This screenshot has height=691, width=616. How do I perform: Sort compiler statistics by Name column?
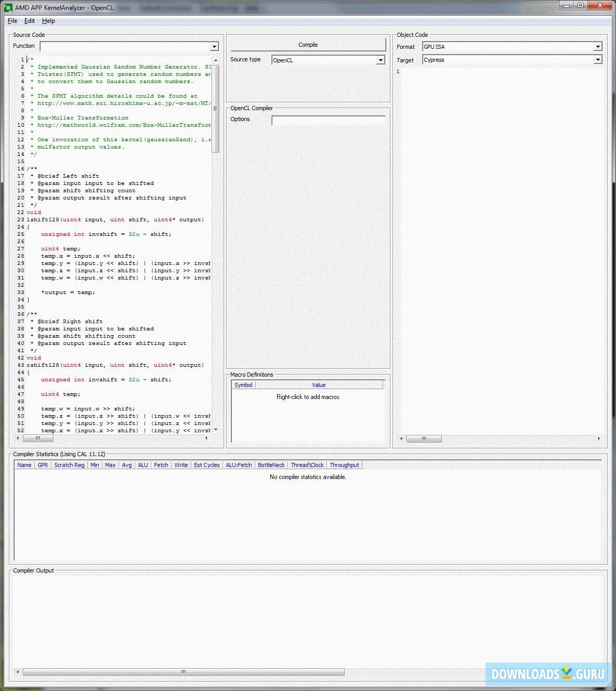24,465
